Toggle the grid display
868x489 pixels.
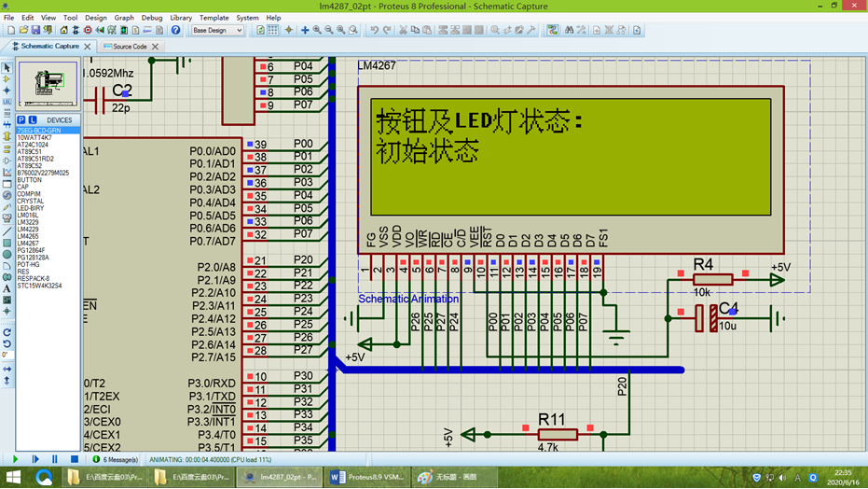273,30
